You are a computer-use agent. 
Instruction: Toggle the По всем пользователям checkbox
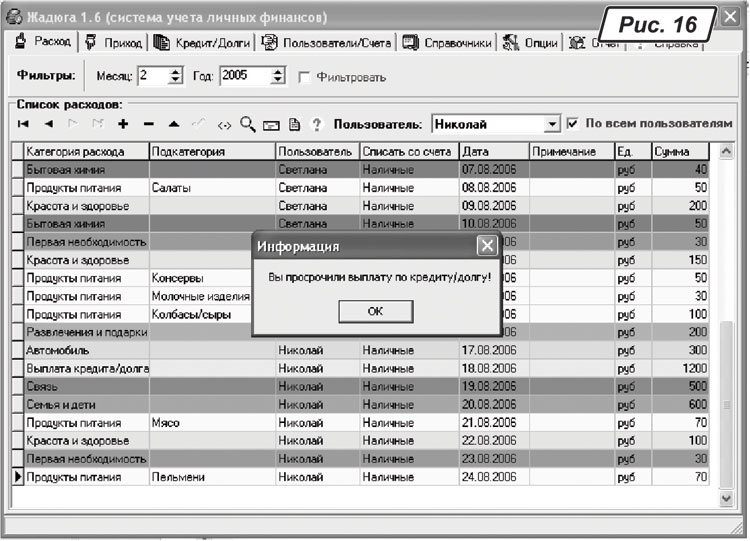point(572,123)
